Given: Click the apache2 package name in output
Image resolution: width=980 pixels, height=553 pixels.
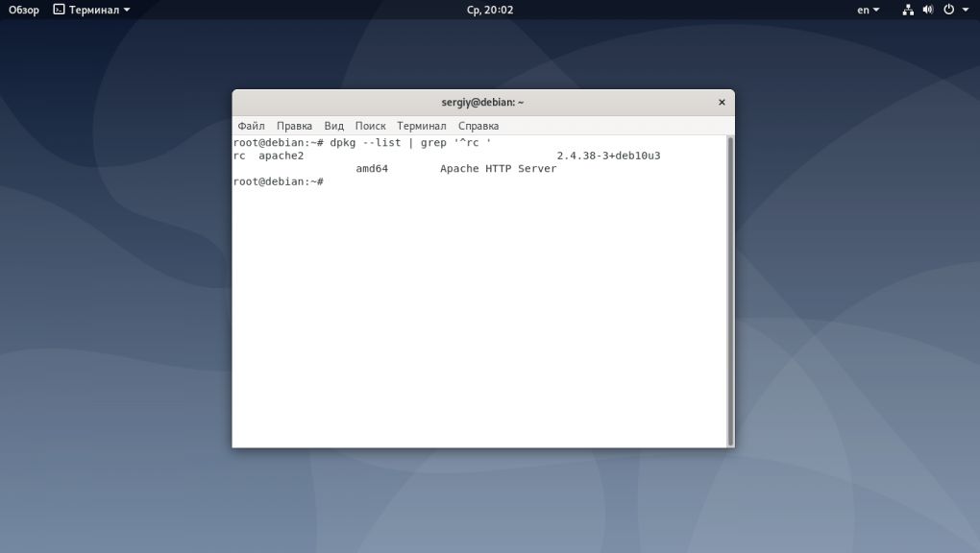Looking at the screenshot, I should coord(281,156).
